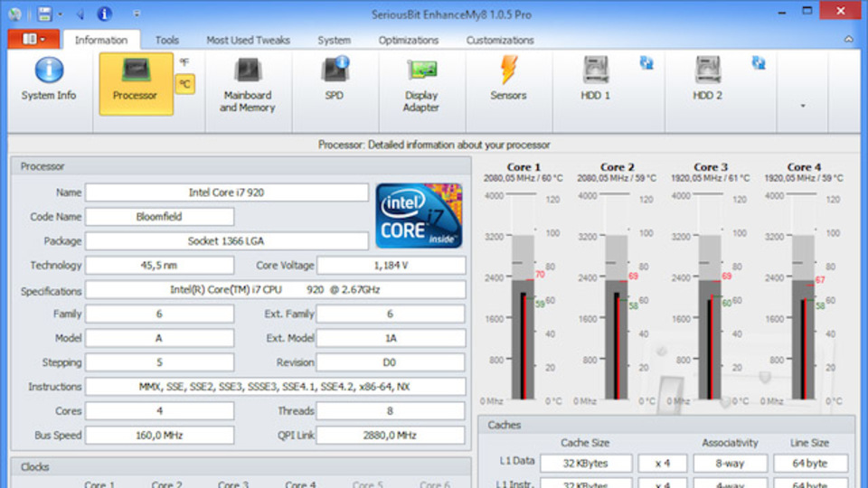Click the refresh icon beside HDD 2
The height and width of the screenshot is (488, 868).
coord(759,62)
